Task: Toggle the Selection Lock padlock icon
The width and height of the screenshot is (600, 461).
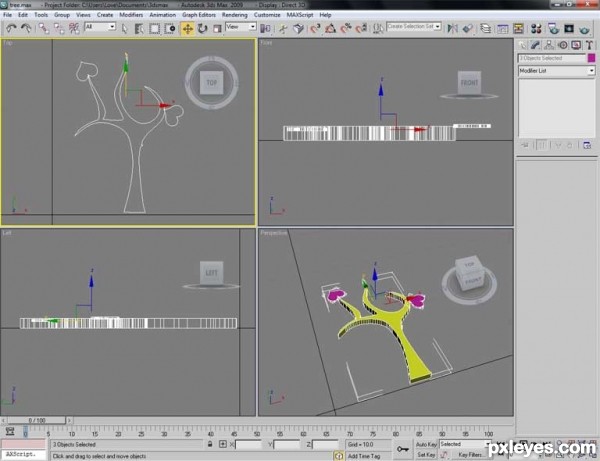Action: click(x=210, y=444)
